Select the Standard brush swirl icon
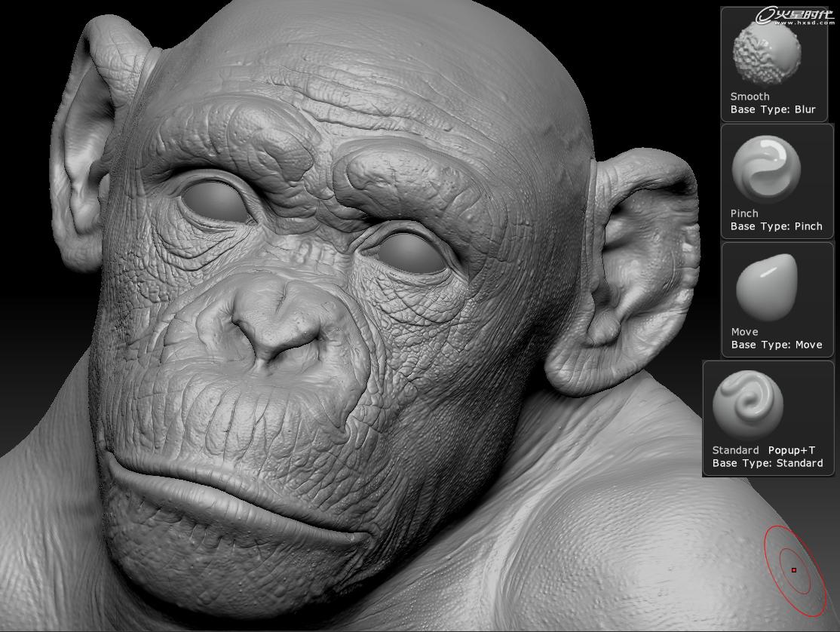Image resolution: width=840 pixels, height=632 pixels. point(748,404)
